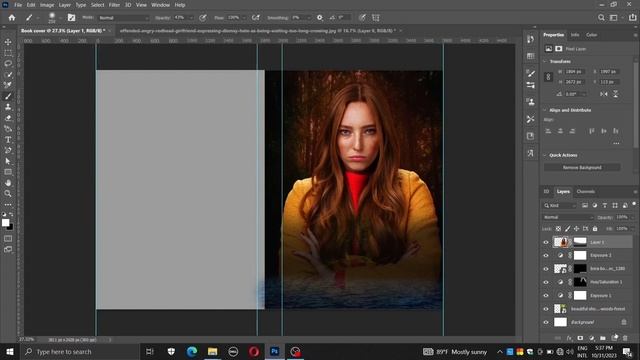The image size is (640, 360).
Task: Toggle pressure for opacity icon
Action: (203, 18)
